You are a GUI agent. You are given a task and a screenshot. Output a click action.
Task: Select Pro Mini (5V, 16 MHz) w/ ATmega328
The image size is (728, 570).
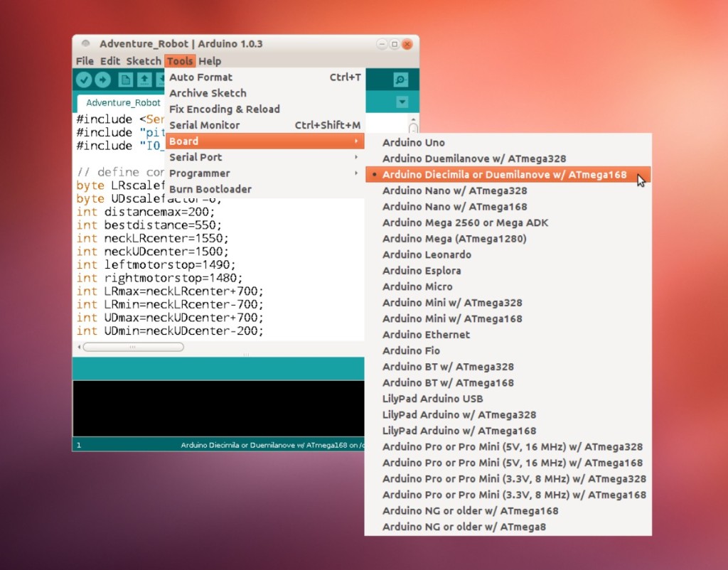[508, 446]
